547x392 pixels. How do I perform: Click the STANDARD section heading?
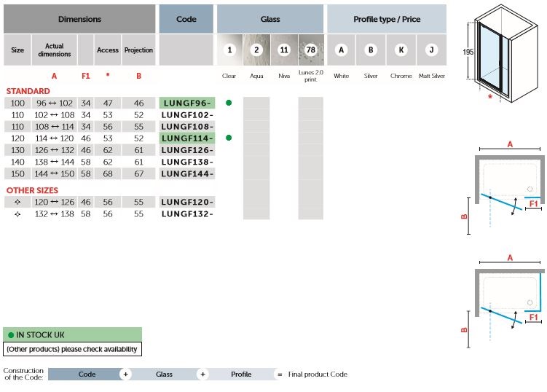tap(28, 91)
